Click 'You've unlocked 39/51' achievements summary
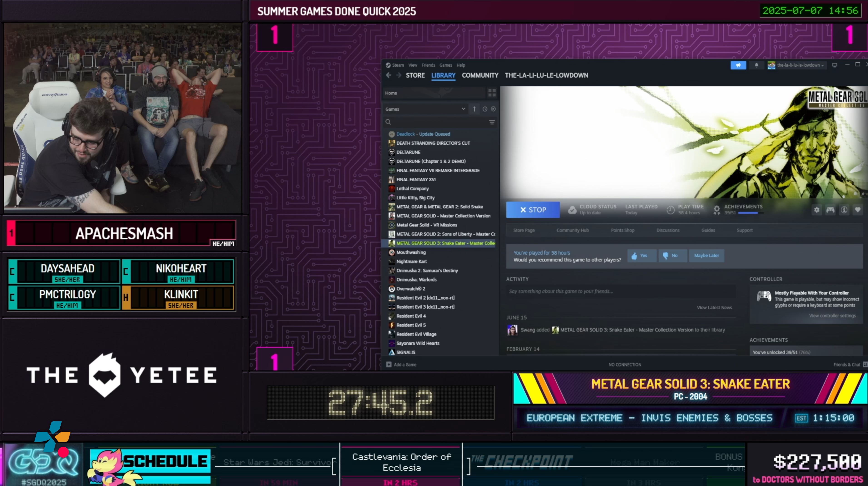This screenshot has width=868, height=486. tap(781, 352)
